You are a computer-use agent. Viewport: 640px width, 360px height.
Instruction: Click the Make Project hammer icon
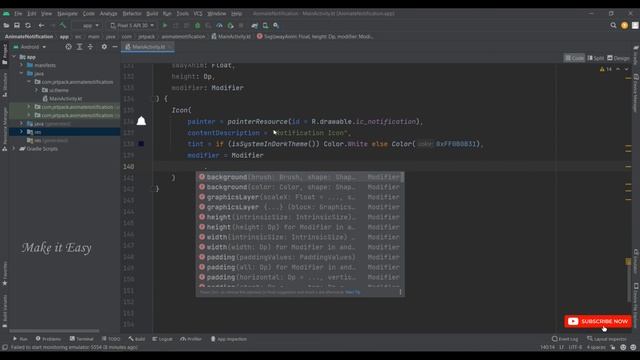[x=63, y=25]
